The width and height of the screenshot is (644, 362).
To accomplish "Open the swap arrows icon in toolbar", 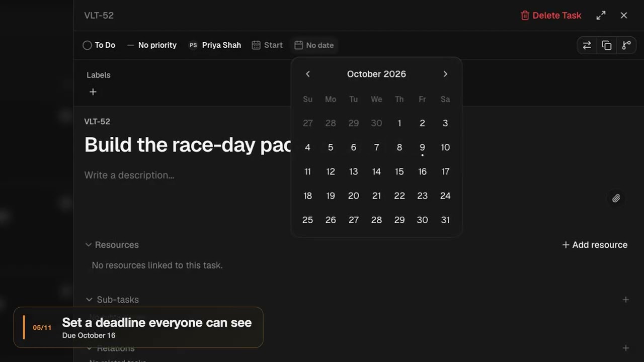I will click(587, 45).
